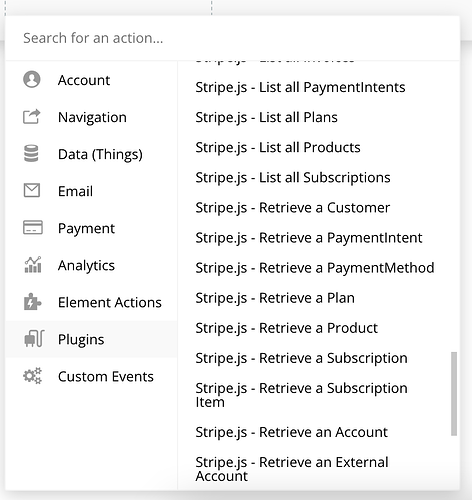Image resolution: width=472 pixels, height=500 pixels.
Task: Select the Navigation arrow icon
Action: pos(32,117)
